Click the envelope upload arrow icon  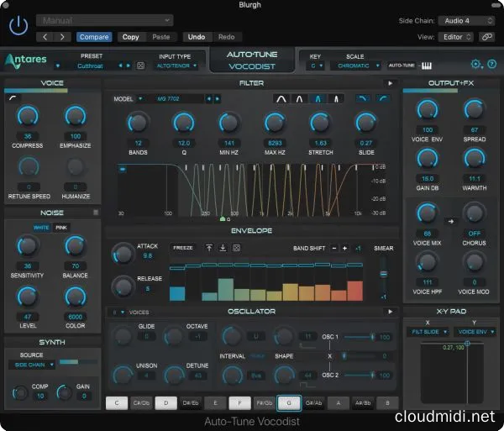click(210, 248)
